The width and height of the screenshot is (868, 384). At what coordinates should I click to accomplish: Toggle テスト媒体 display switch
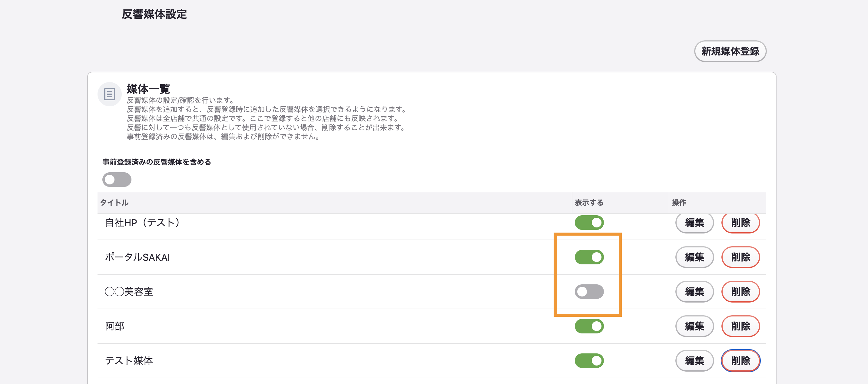(589, 361)
